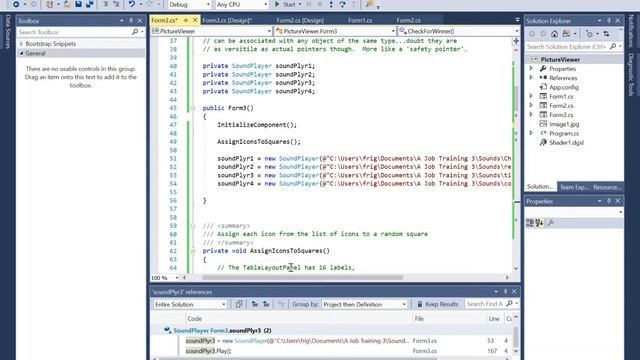Open the Diagnostic Tools side tab
The image size is (640, 360).
pyautogui.click(x=631, y=74)
